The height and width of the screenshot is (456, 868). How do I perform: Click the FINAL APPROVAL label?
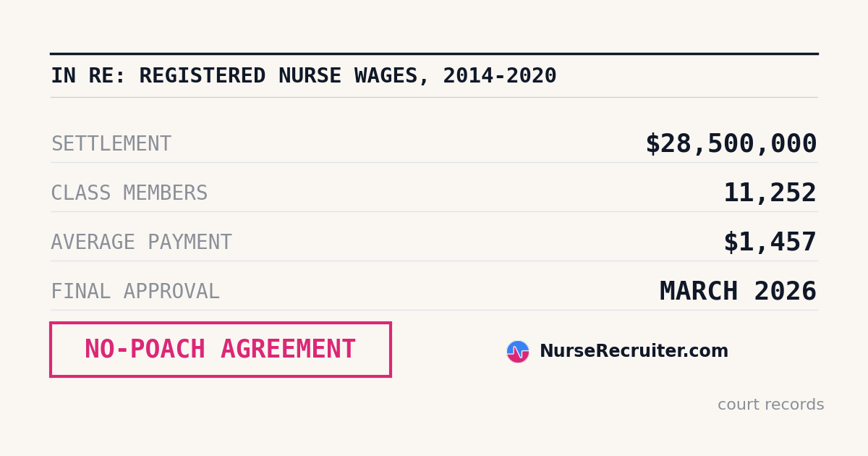coord(135,292)
